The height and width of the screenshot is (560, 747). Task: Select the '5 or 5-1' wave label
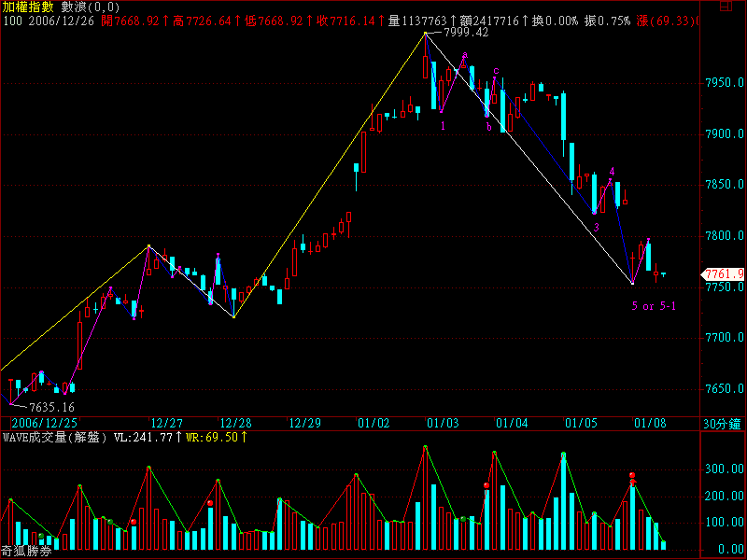[653, 306]
